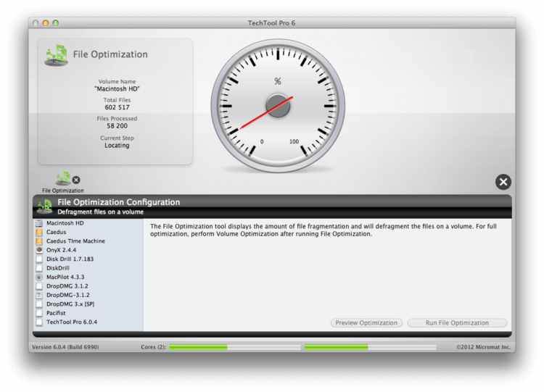This screenshot has width=544, height=392.
Task: Click the Run File Optimization button
Action: 457,323
